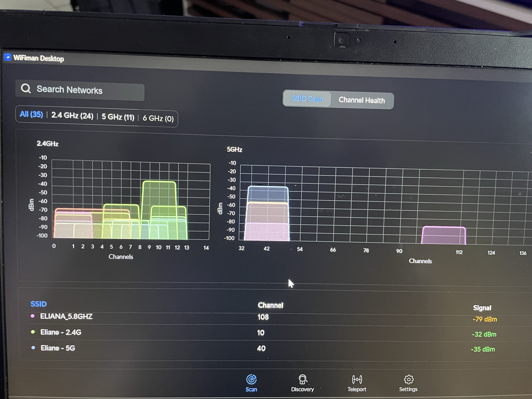Click the WiFiman Desktop app icon
Screen dimensions: 532x399
(8, 57)
